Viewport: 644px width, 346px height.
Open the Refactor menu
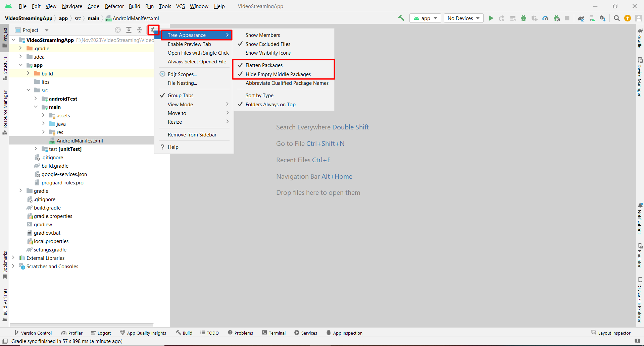click(114, 6)
